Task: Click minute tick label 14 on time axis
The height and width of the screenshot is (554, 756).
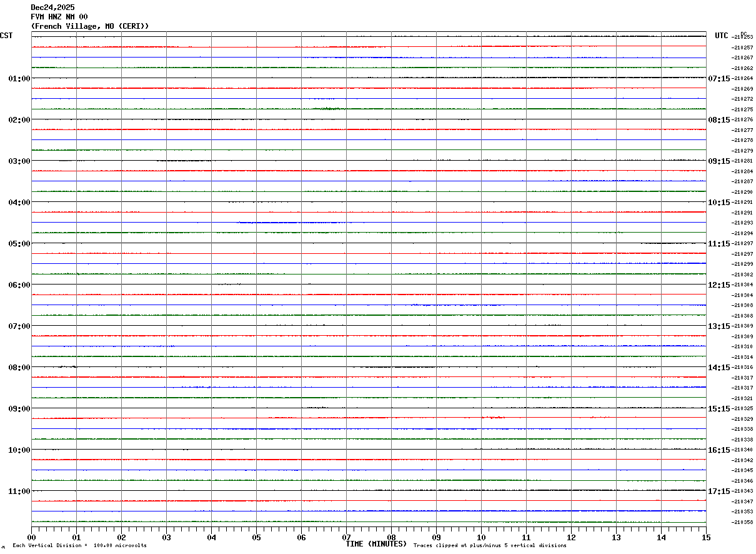Action: pos(661,537)
